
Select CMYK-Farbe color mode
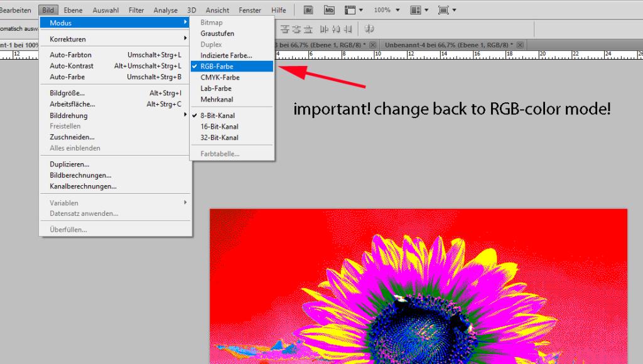(x=220, y=77)
